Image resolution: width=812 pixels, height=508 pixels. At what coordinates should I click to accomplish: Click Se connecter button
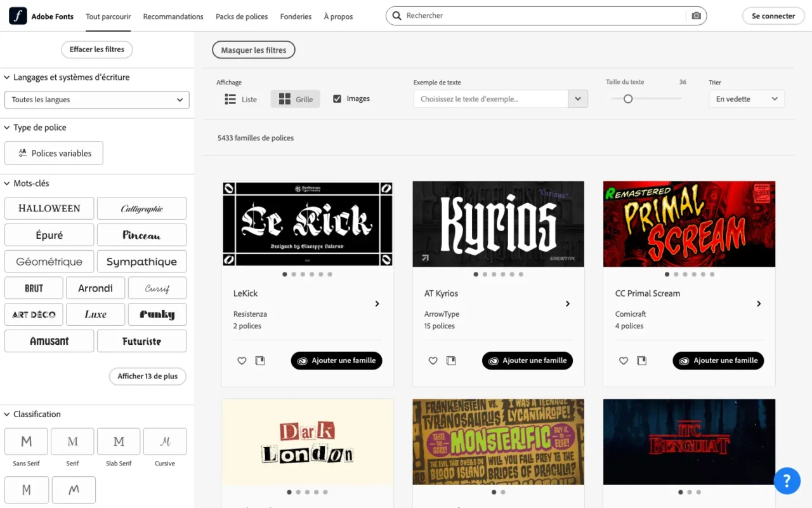coord(773,16)
